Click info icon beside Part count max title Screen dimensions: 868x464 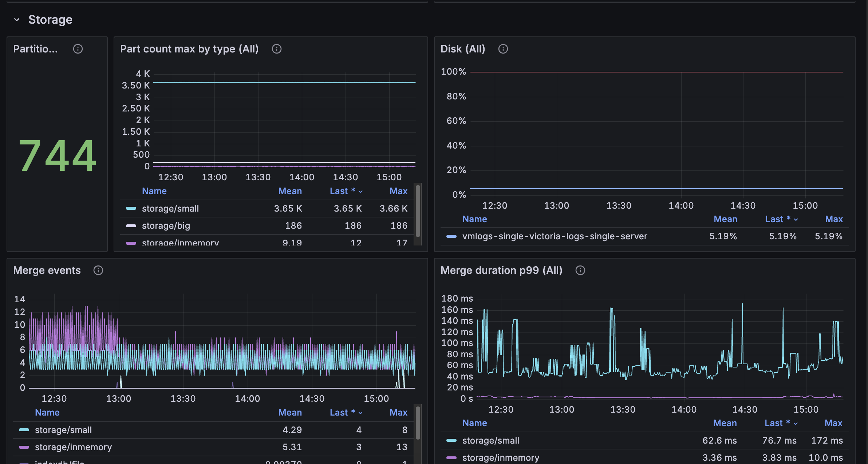click(277, 49)
